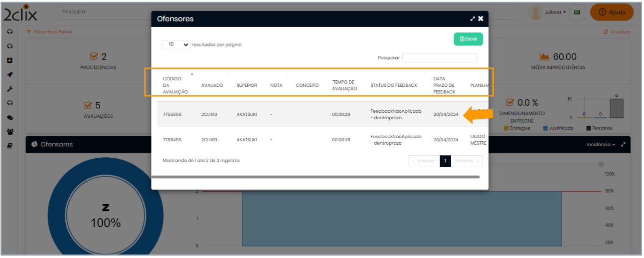The height and width of the screenshot is (258, 644).
Task: Click the Pesquisar field inside Ofensores modal
Action: (x=439, y=58)
